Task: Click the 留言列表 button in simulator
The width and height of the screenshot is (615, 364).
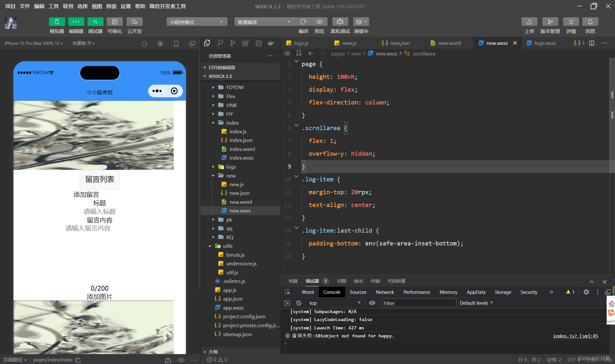Action: click(x=100, y=179)
